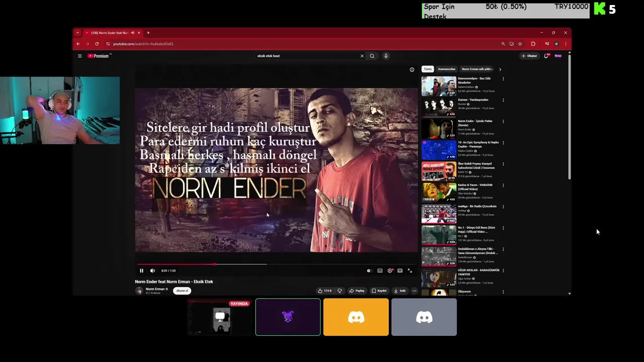The image size is (644, 362).
Task: Open the account avatar menu
Action: (558, 56)
